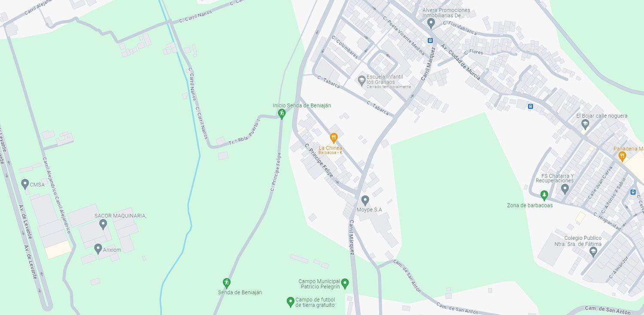Click the bus stop icon on Av. Ciudad de Murcia

(530, 107)
